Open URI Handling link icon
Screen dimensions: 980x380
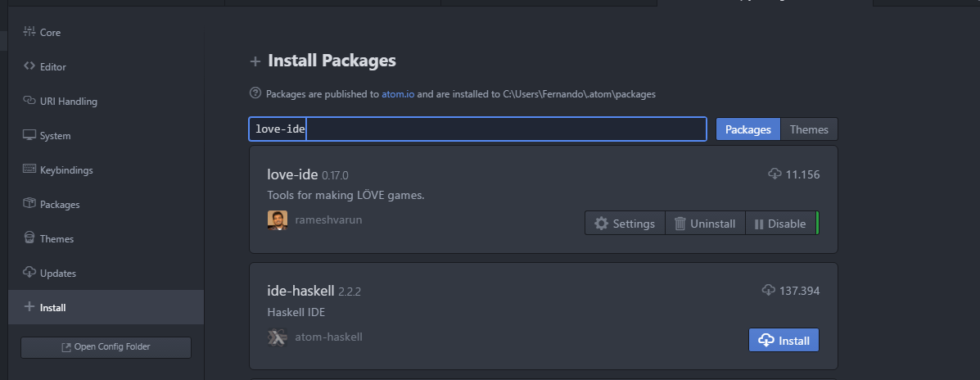(29, 100)
